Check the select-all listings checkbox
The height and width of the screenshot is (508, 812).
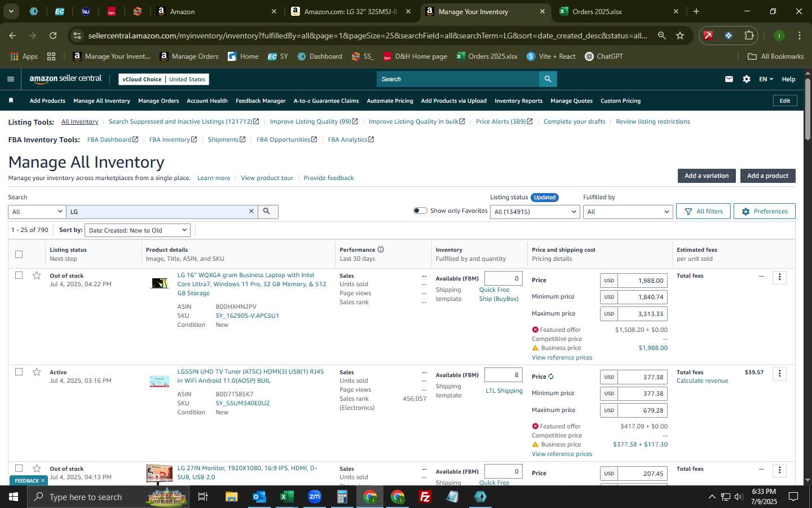pyautogui.click(x=19, y=254)
